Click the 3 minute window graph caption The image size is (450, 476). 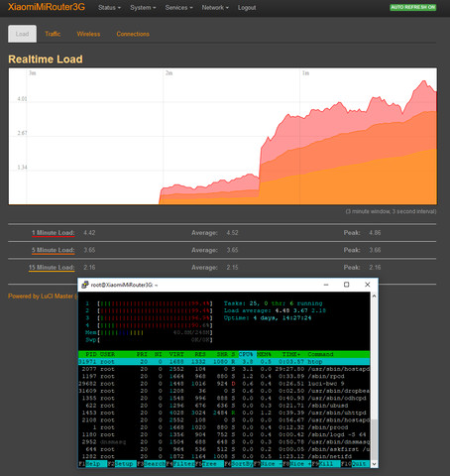391,211
